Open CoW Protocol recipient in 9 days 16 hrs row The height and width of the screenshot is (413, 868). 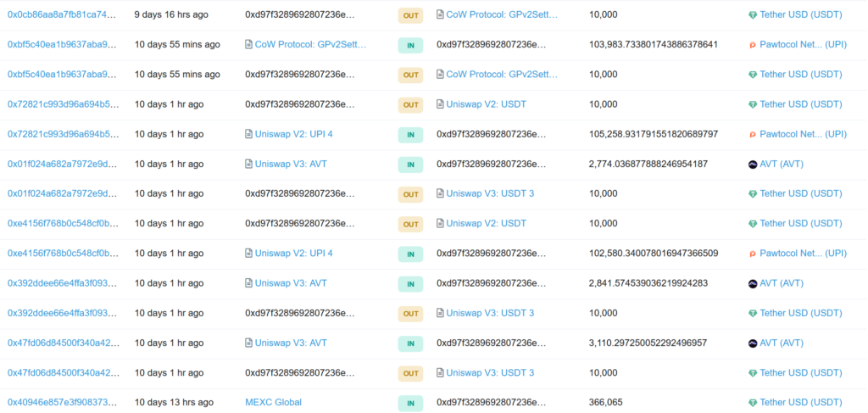[502, 15]
